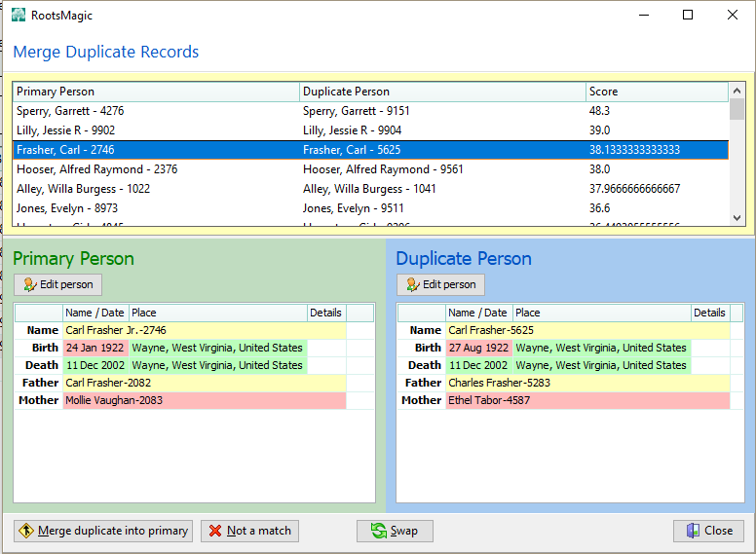Image resolution: width=756 pixels, height=554 pixels.
Task: Click primary death date 11 Dec 2002
Action: click(x=95, y=365)
